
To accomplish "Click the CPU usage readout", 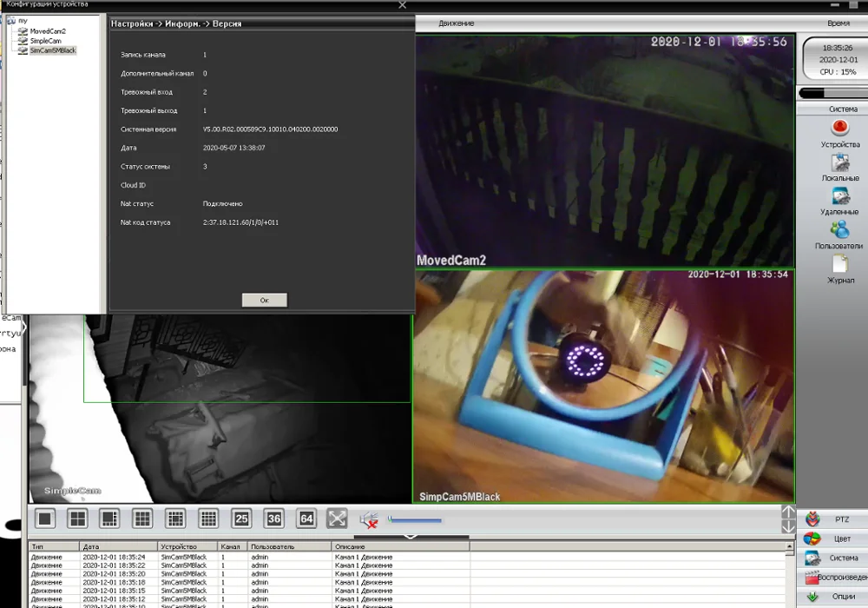I will click(838, 72).
